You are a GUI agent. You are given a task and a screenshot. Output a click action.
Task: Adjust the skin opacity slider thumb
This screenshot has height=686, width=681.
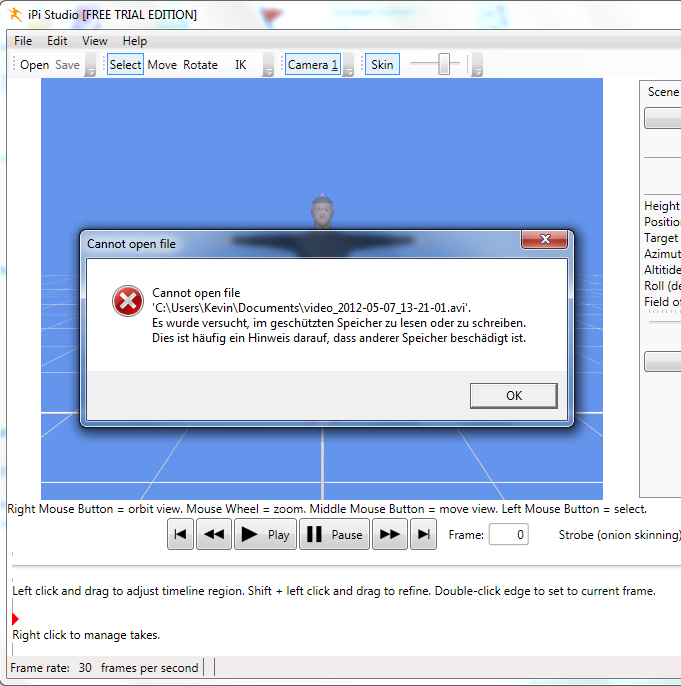click(x=444, y=64)
